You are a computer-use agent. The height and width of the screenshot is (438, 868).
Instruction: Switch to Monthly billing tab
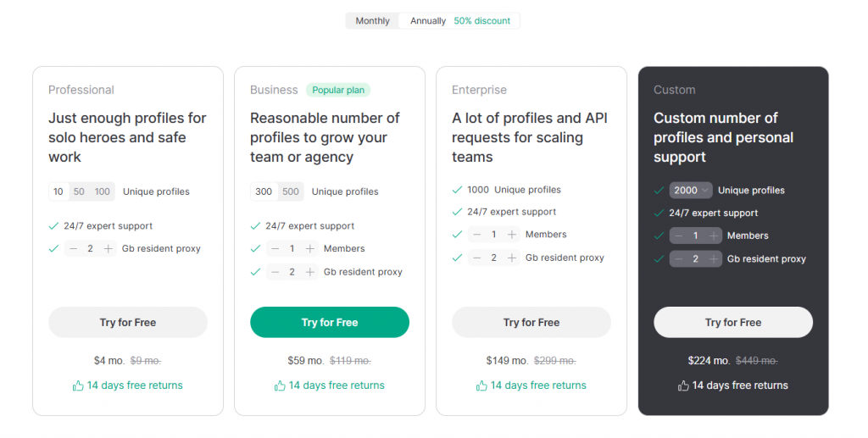[372, 21]
